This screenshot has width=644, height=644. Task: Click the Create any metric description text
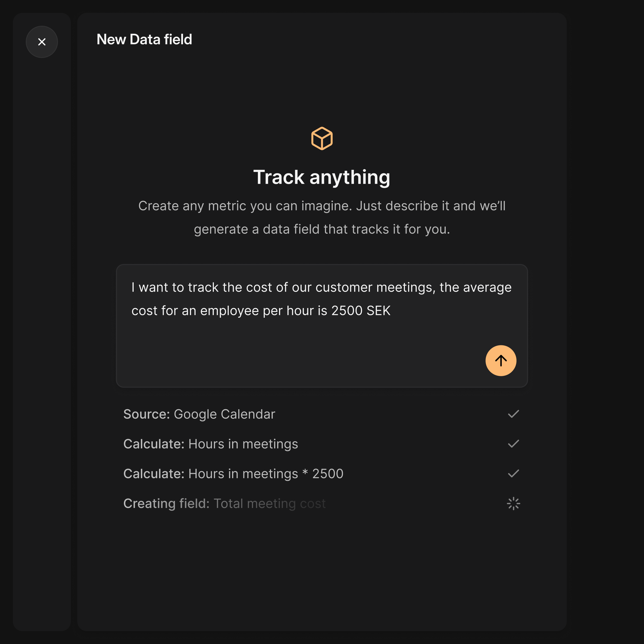click(x=322, y=217)
